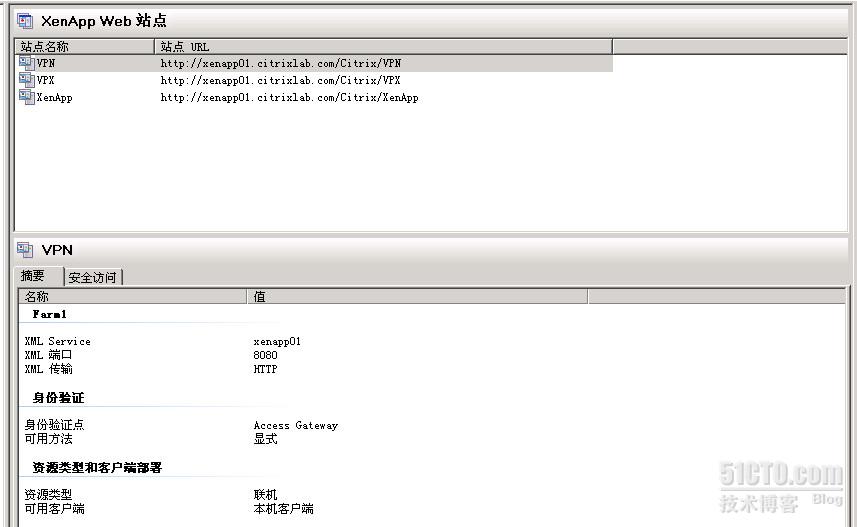Sort sites by 站点 URL column header
This screenshot has height=527, width=857.
(x=384, y=46)
